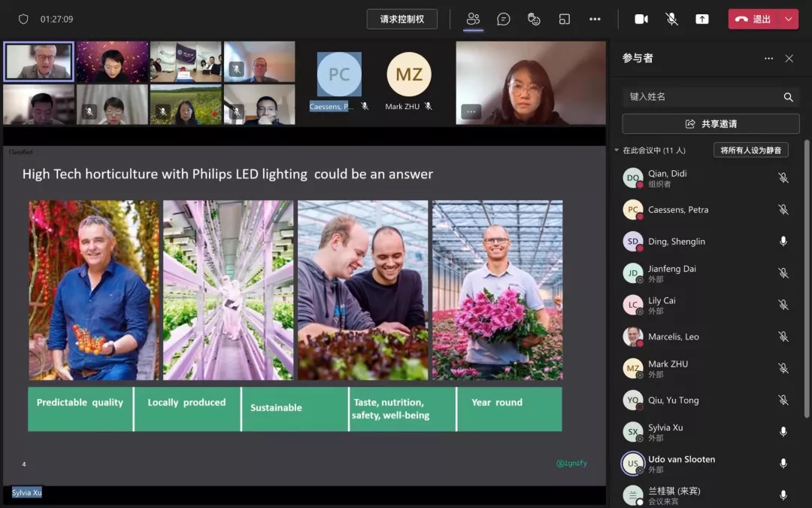Click Caessens, Petra's PC avatar in the list
This screenshot has width=812, height=508.
coord(633,209)
